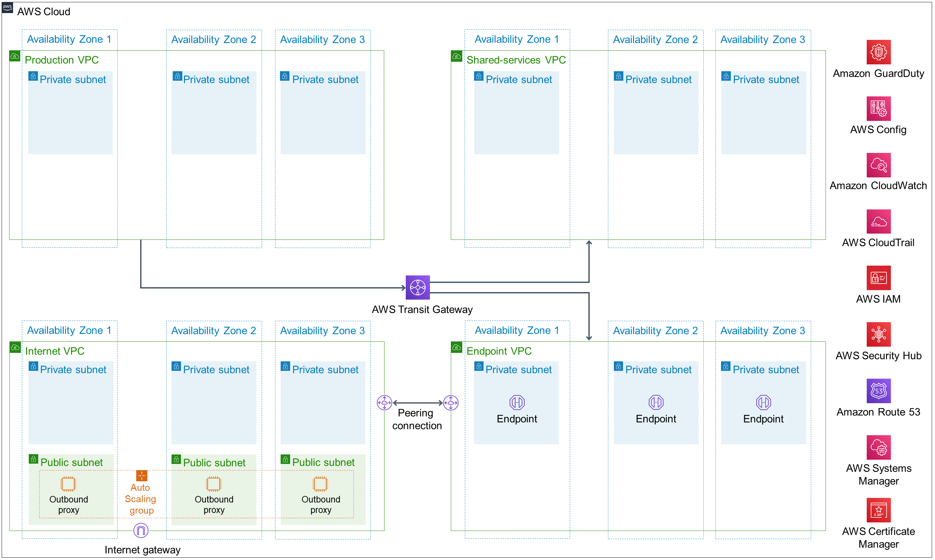The width and height of the screenshot is (935, 560).
Task: Click 'Availability Zone 3' above Shared-services VPC
Action: [x=763, y=40]
